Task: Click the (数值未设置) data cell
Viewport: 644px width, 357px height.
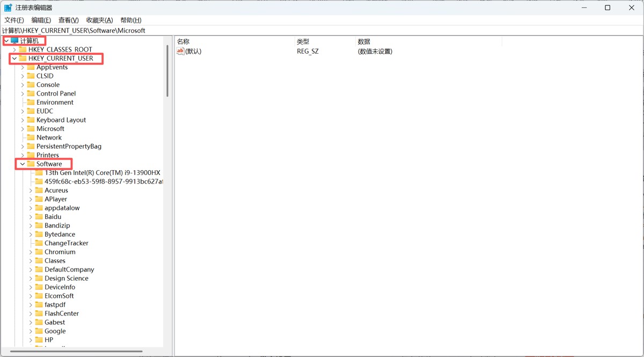Action: (375, 52)
